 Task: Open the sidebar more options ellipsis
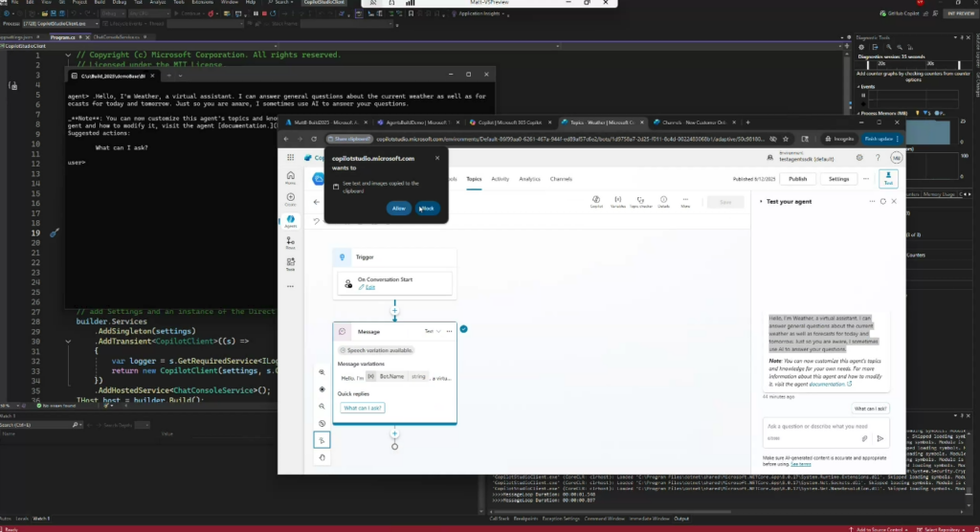click(290, 286)
